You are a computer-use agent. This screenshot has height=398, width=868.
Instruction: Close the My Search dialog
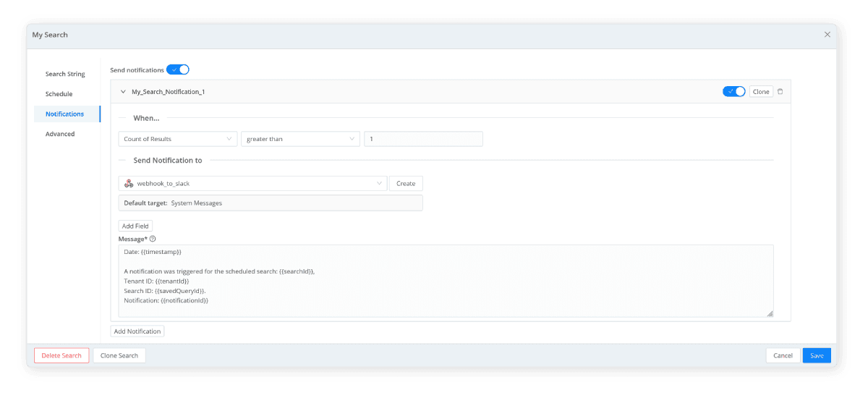pos(827,35)
